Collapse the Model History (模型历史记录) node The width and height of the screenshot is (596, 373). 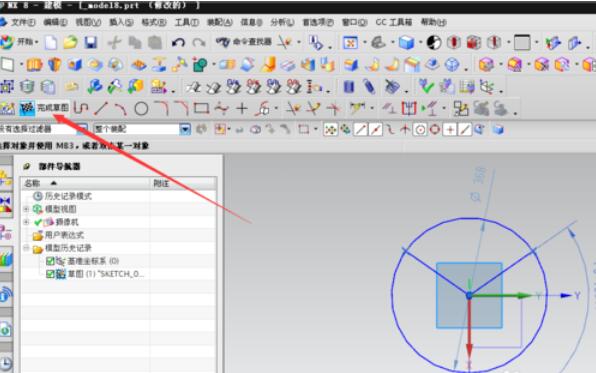[x=26, y=248]
